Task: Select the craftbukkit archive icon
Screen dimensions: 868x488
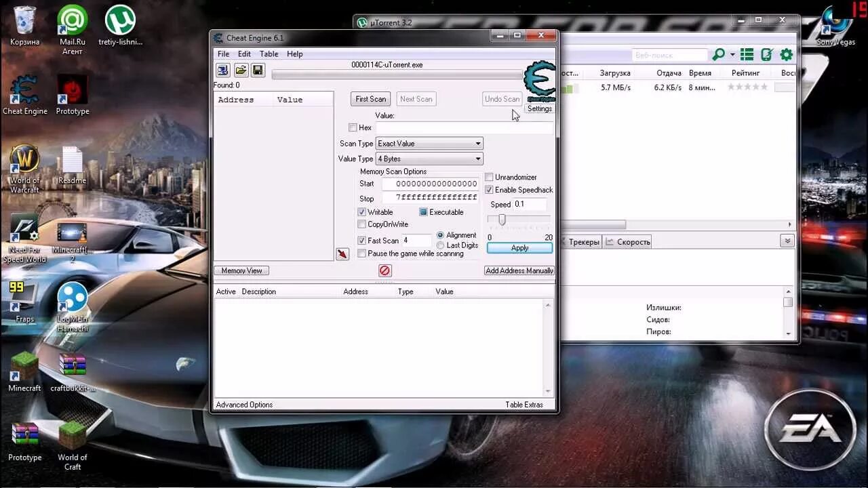Action: point(72,372)
